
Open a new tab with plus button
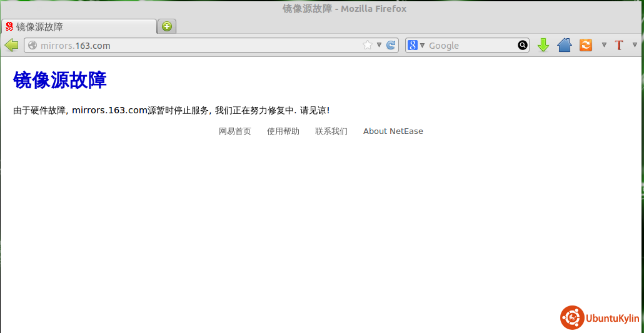[166, 26]
